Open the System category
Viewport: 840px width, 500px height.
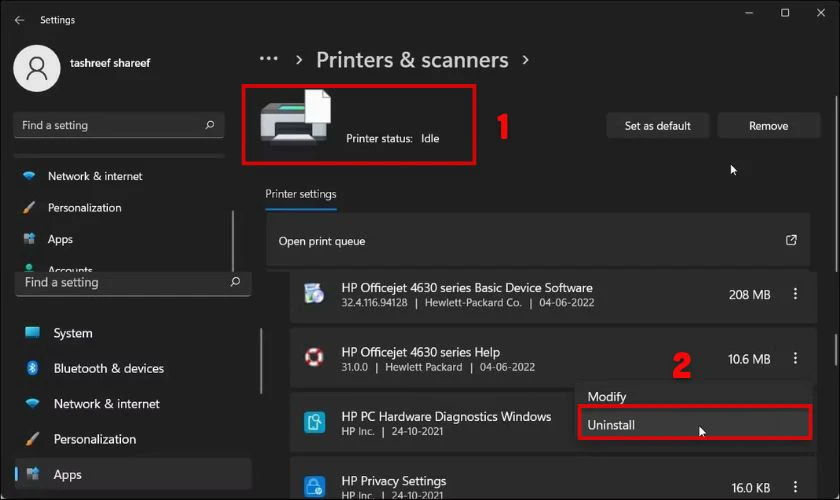click(73, 333)
